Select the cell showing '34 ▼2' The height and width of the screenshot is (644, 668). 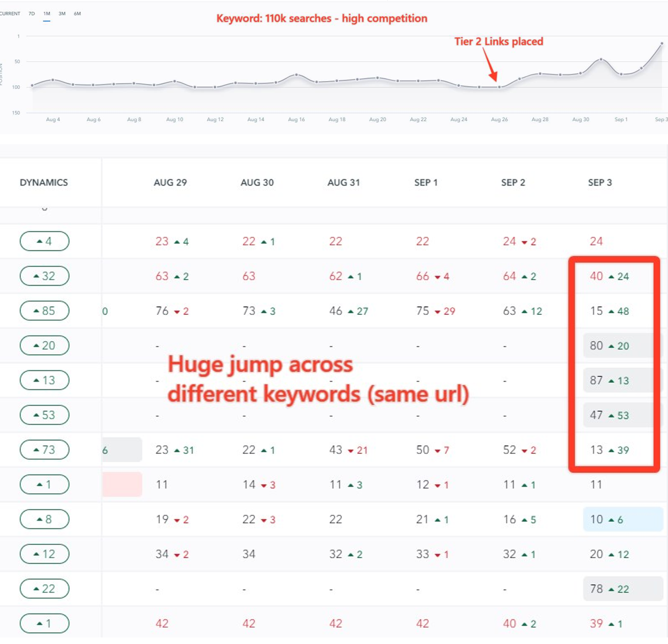172,554
